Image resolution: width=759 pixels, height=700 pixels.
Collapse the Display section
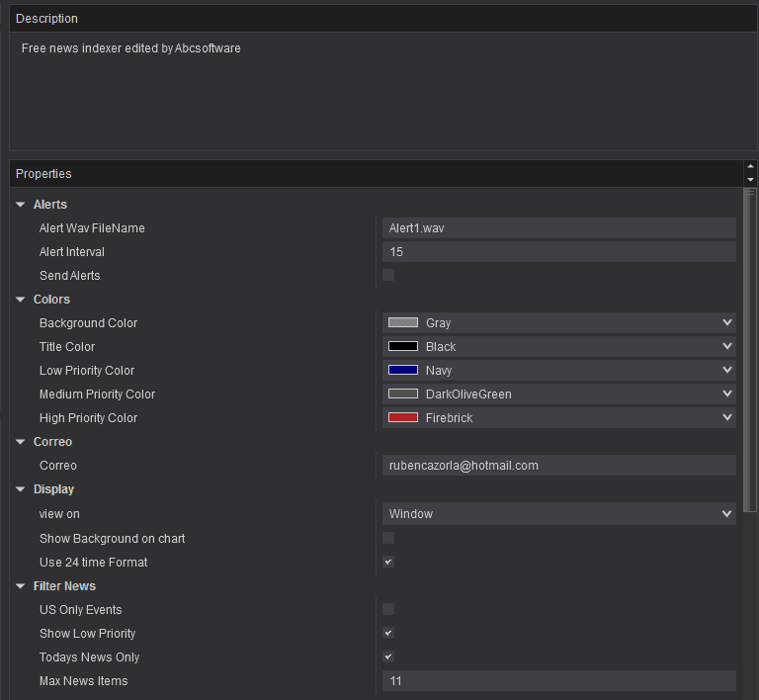point(21,489)
